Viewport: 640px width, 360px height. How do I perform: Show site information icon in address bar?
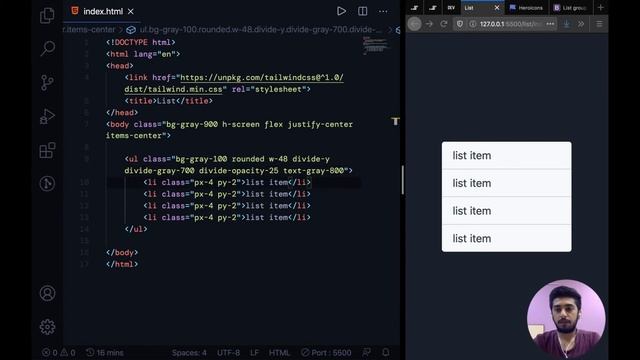pos(473,24)
